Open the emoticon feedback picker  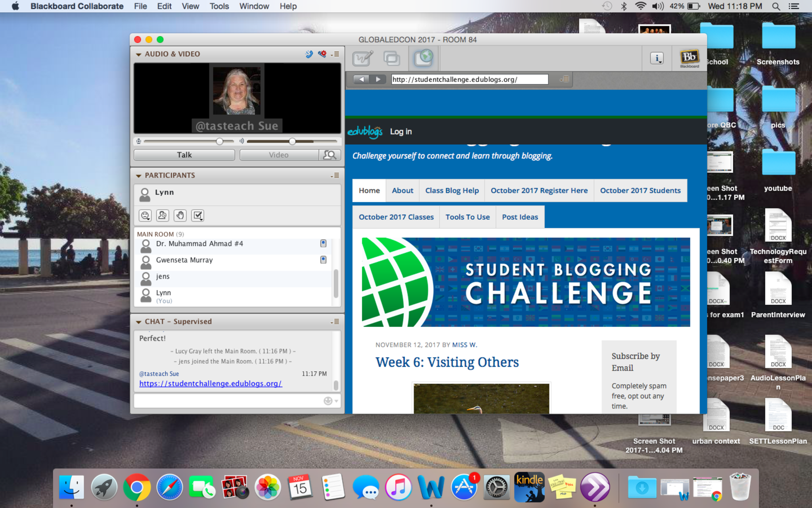[146, 216]
